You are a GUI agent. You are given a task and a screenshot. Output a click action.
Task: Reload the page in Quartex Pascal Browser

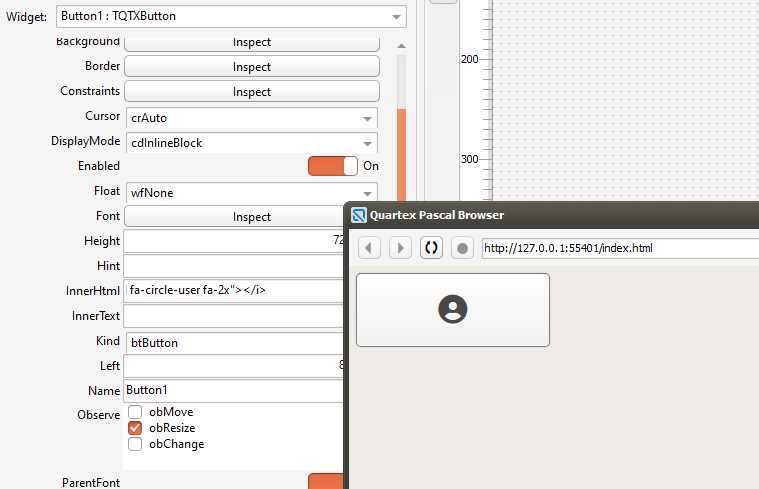431,248
